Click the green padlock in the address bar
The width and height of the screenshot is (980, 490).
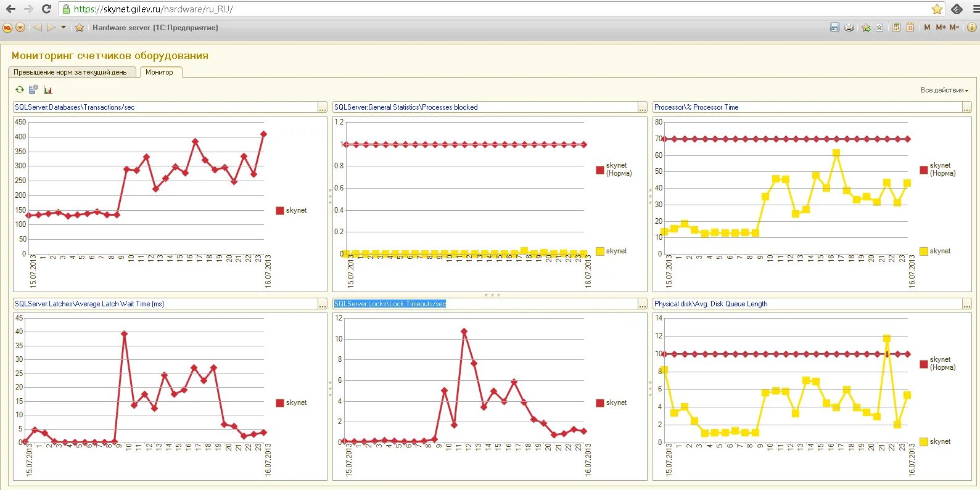[66, 9]
